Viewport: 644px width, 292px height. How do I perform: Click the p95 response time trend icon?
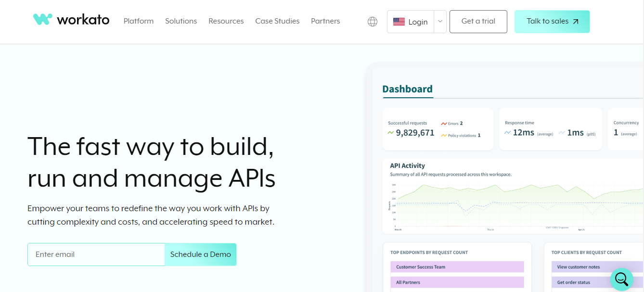tap(562, 132)
